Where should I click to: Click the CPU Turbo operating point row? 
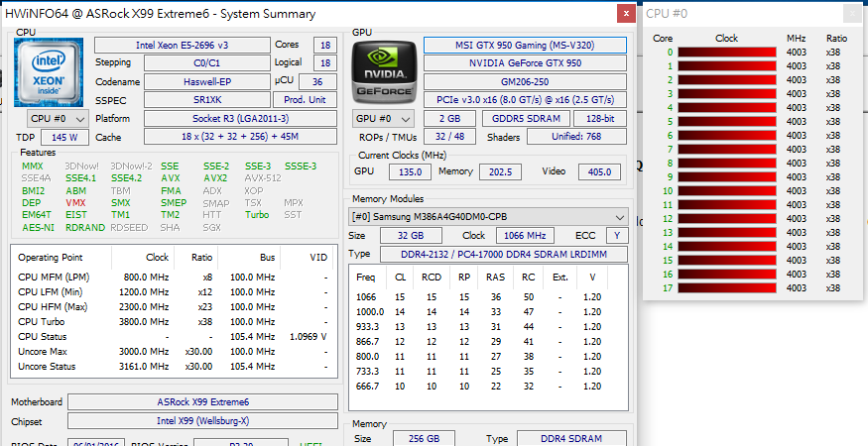tap(174, 321)
